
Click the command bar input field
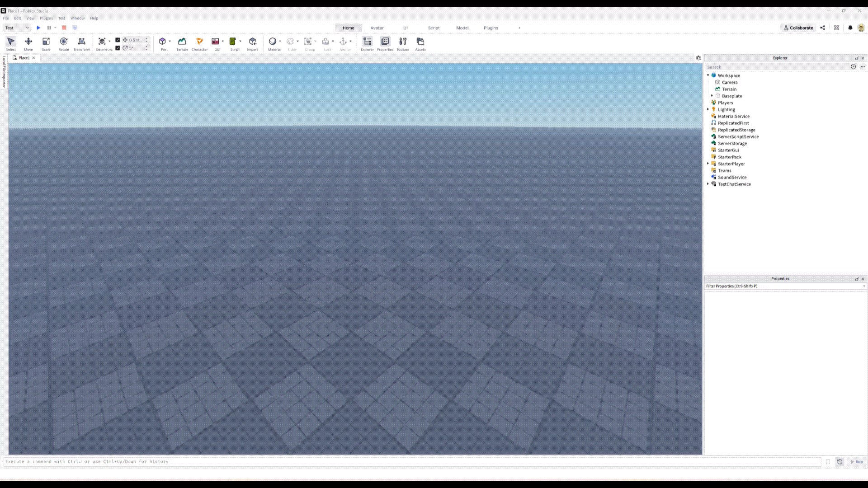[x=412, y=462]
